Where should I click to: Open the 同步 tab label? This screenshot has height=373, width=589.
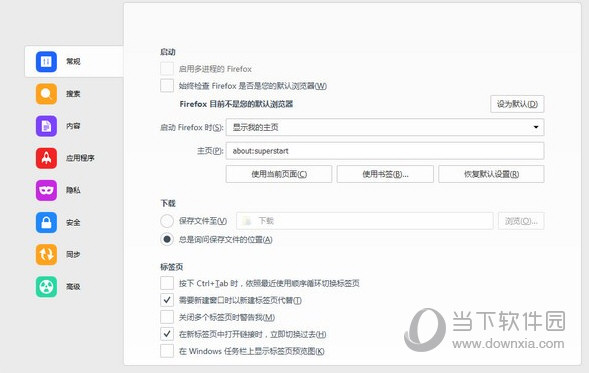(x=73, y=254)
